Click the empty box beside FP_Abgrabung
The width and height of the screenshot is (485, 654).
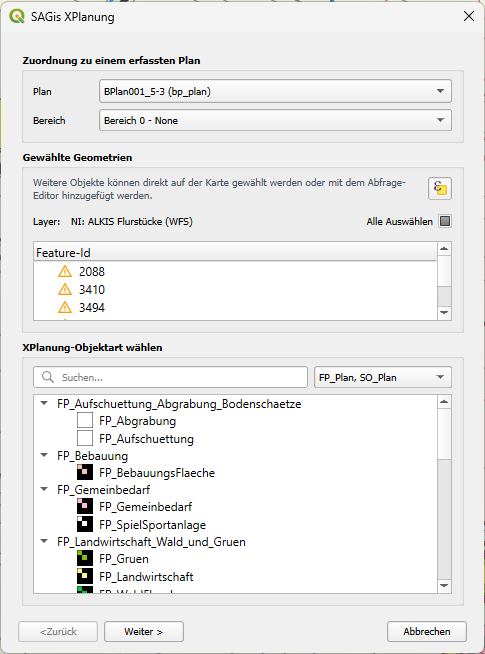(x=85, y=420)
